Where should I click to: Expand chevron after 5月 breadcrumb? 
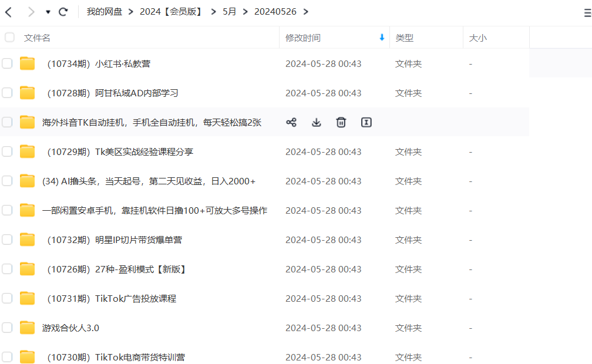pyautogui.click(x=245, y=12)
